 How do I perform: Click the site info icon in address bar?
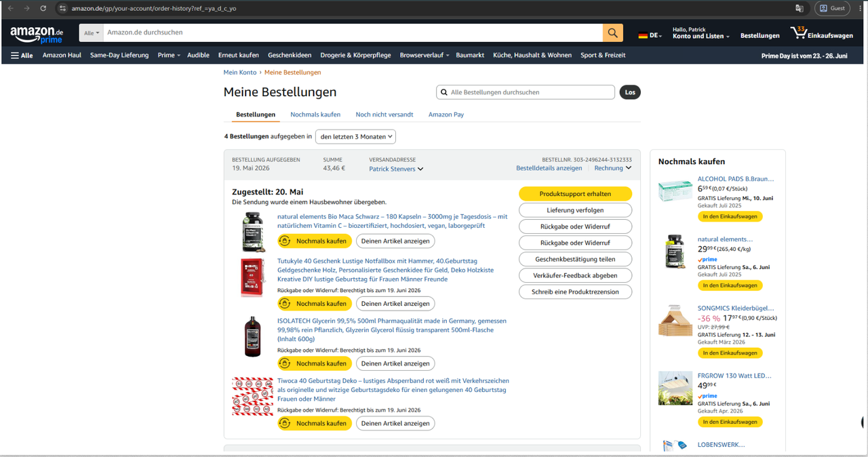point(62,8)
